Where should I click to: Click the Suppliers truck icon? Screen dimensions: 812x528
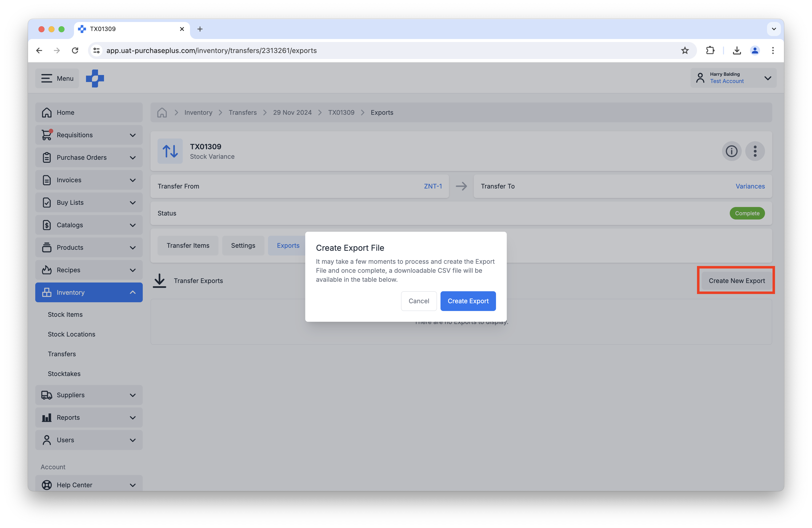47,395
